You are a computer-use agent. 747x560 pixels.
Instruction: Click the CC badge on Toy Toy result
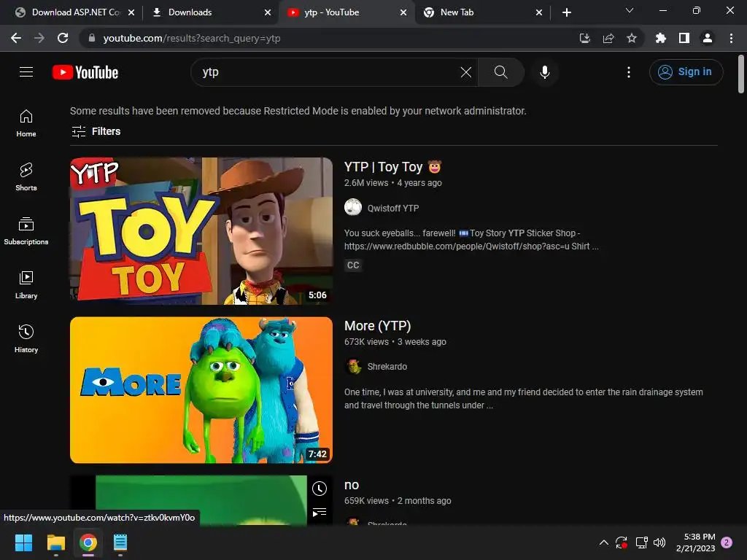[353, 265]
